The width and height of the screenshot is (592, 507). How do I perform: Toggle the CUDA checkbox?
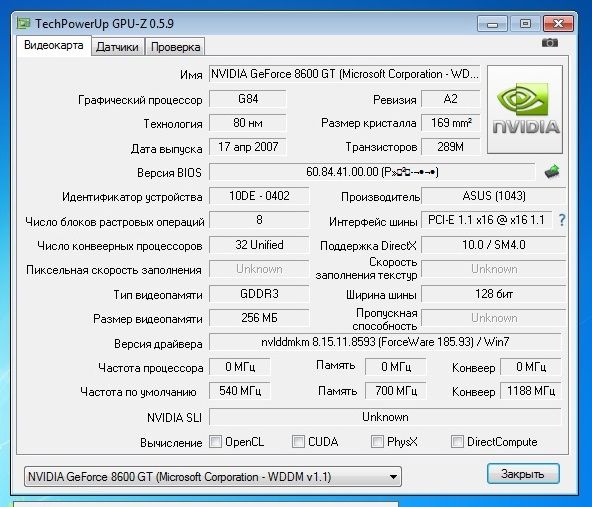tap(298, 441)
